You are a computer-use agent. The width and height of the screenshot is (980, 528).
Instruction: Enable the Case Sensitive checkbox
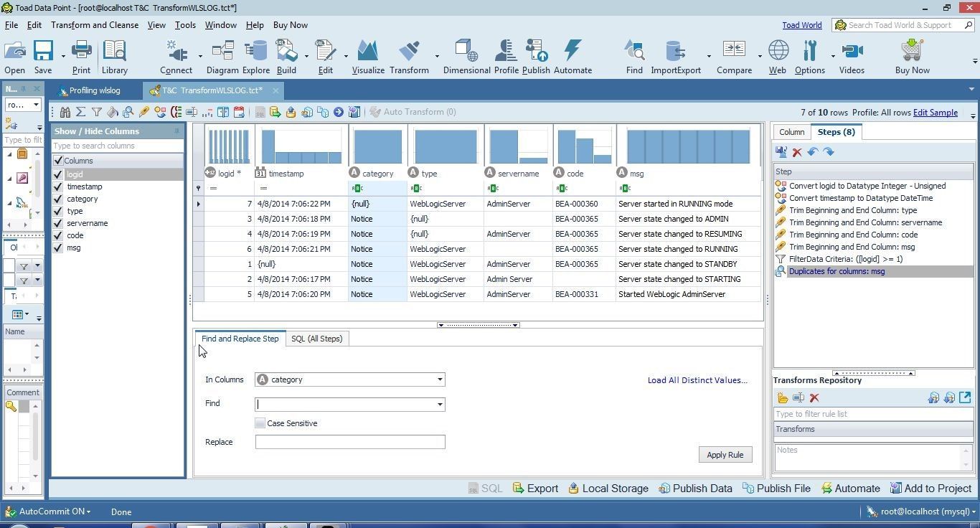(x=260, y=423)
